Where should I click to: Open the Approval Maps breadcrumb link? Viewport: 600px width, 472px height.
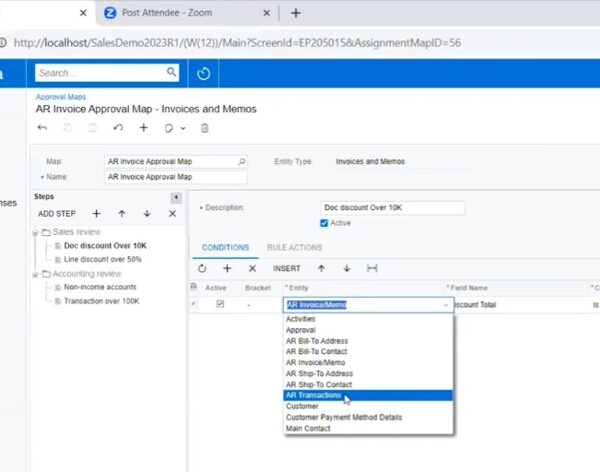coord(57,97)
